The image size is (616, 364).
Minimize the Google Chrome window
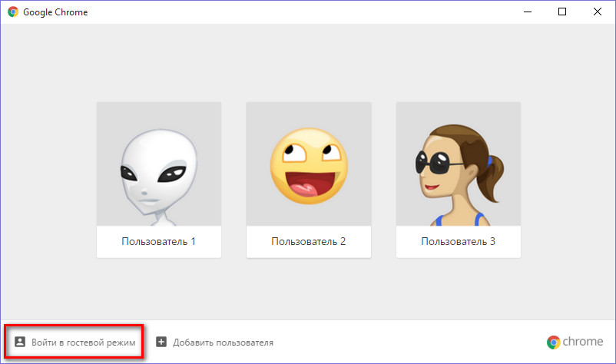[527, 12]
